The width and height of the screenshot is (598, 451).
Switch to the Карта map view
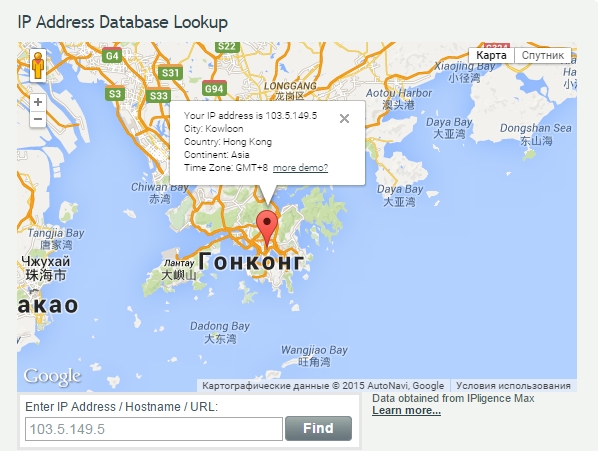(491, 55)
